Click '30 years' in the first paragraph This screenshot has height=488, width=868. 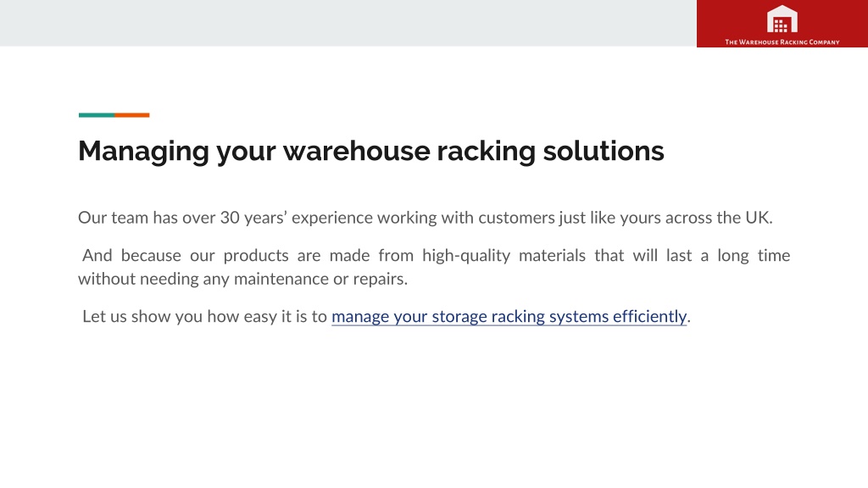253,218
